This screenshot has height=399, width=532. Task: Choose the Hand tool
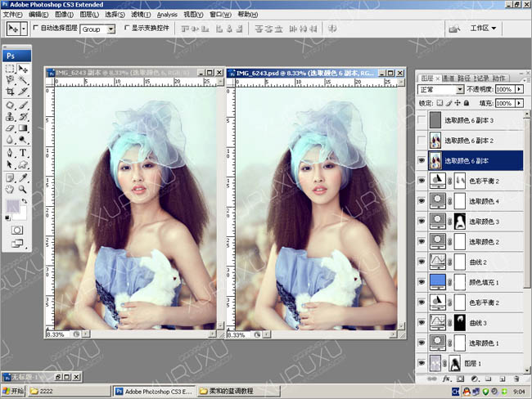tap(10, 187)
